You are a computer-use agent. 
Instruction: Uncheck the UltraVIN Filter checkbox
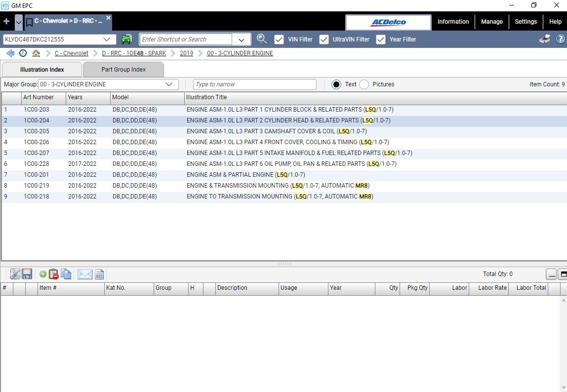tap(324, 39)
